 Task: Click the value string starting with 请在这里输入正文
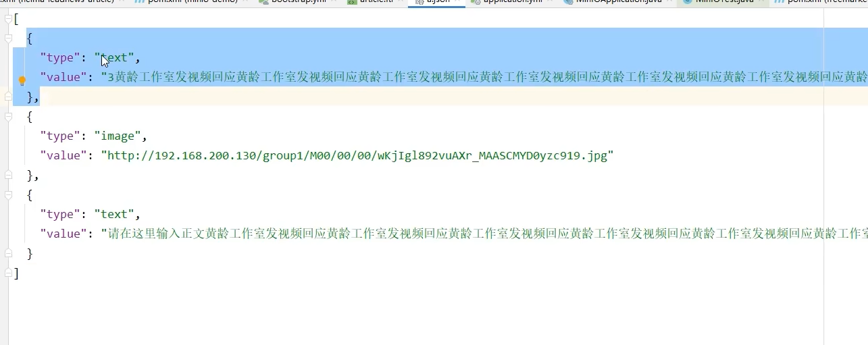484,234
